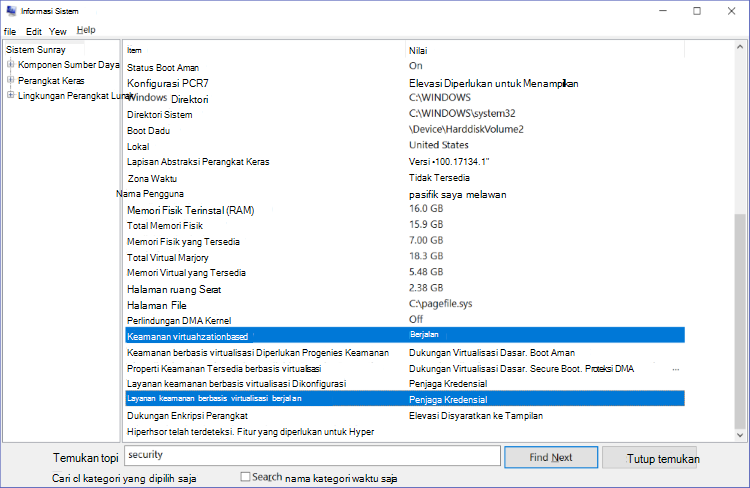Click the Informasi Sistem title bar icon
This screenshot has height=488, width=750.
tap(11, 11)
